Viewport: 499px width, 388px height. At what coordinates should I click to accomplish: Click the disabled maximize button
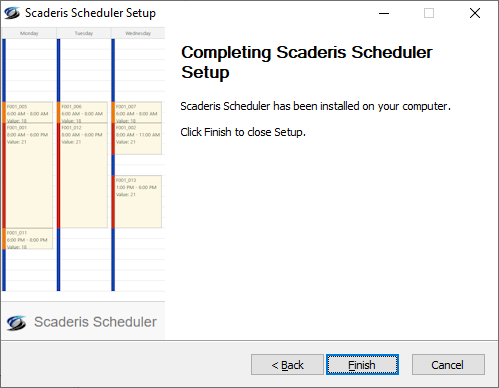(x=429, y=13)
